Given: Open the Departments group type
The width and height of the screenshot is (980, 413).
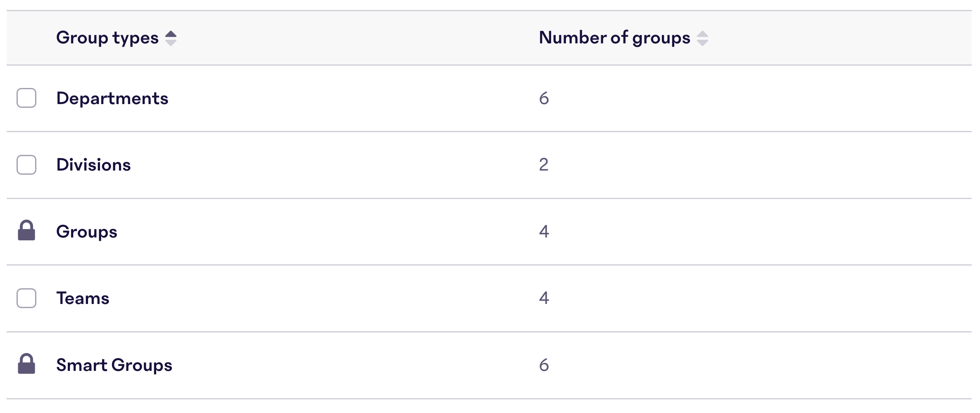Looking at the screenshot, I should click(x=112, y=98).
